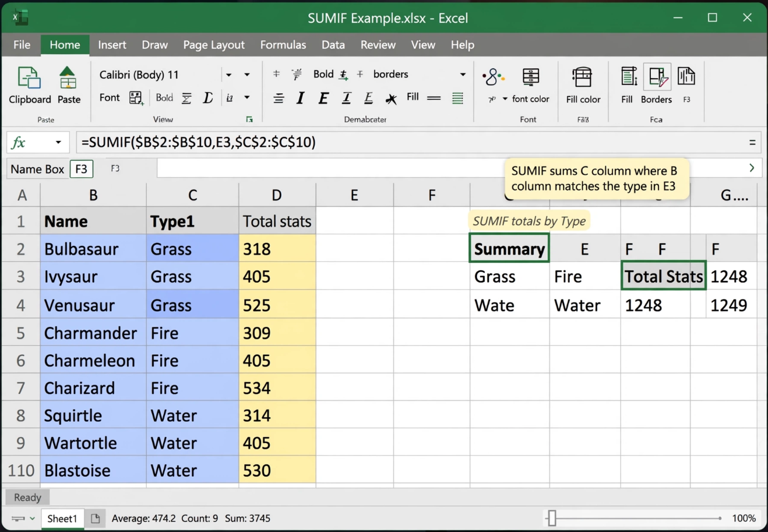Toggle the Bold label in the Demabceter group
768x532 pixels.
pyautogui.click(x=323, y=74)
